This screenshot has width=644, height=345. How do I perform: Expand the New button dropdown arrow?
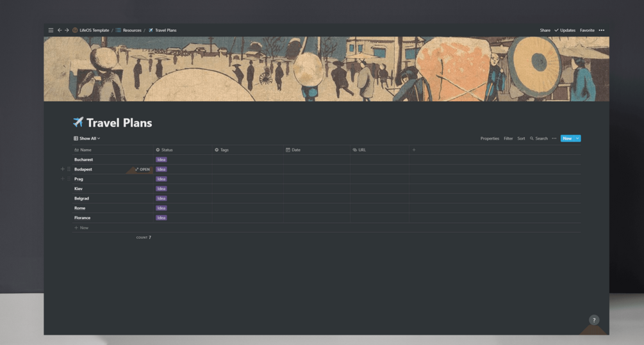point(577,139)
